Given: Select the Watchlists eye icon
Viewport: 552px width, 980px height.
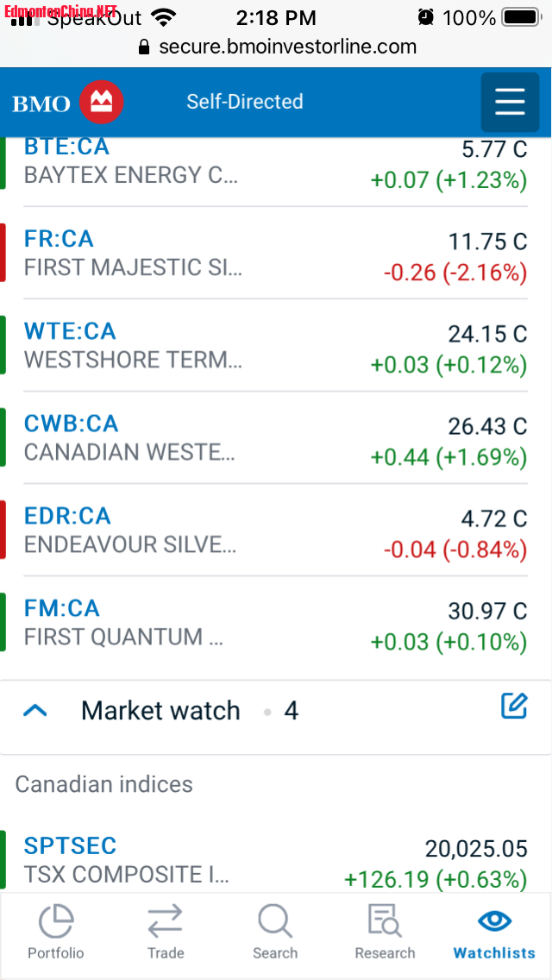Looking at the screenshot, I should 494,920.
